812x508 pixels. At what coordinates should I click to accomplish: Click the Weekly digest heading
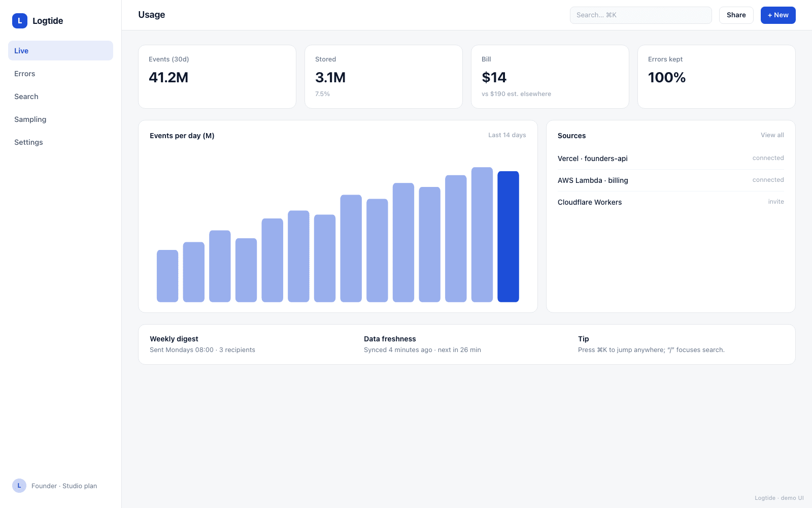coord(174,339)
